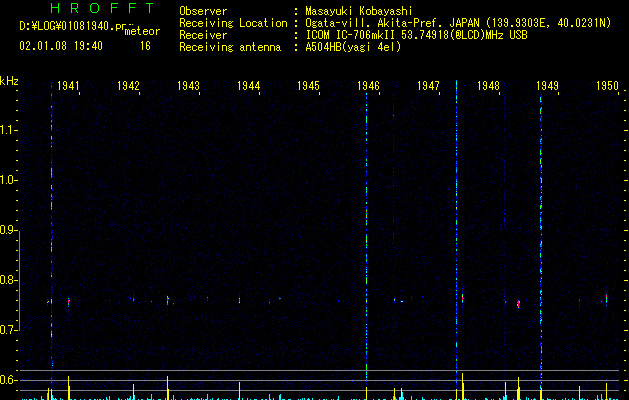Click the 0.7 kHz axis label
This screenshot has width=629, height=400.
pos(8,330)
